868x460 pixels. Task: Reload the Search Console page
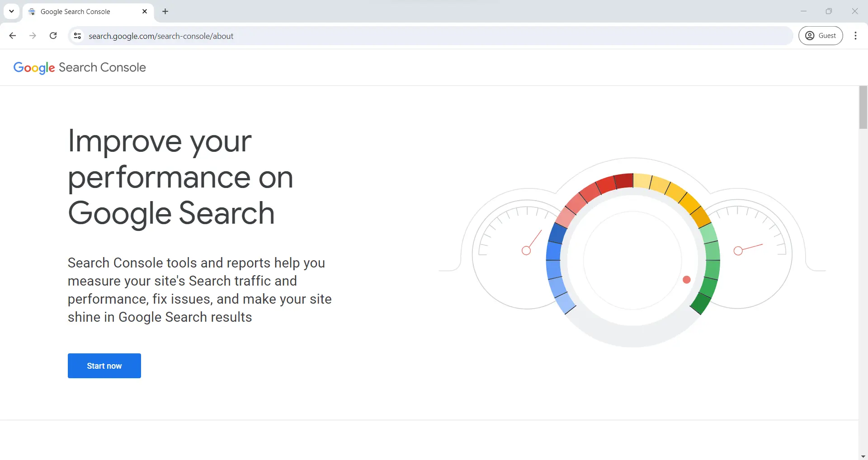point(53,36)
